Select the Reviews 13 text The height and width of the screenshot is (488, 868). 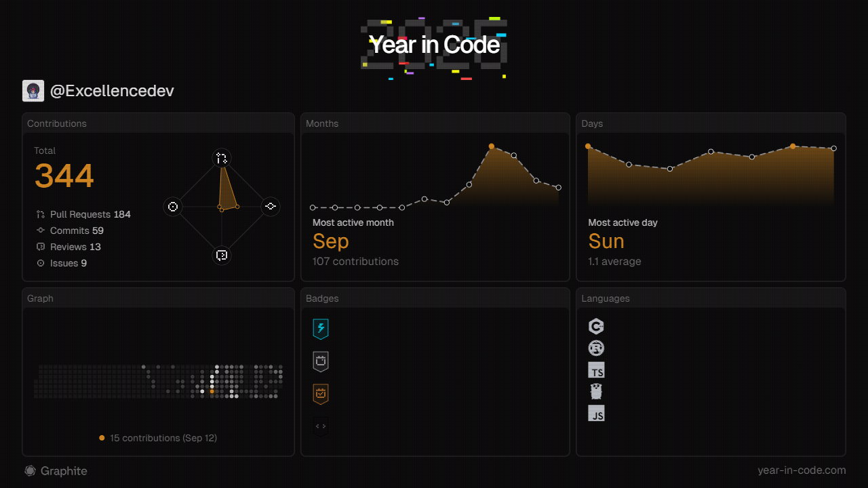pos(75,247)
